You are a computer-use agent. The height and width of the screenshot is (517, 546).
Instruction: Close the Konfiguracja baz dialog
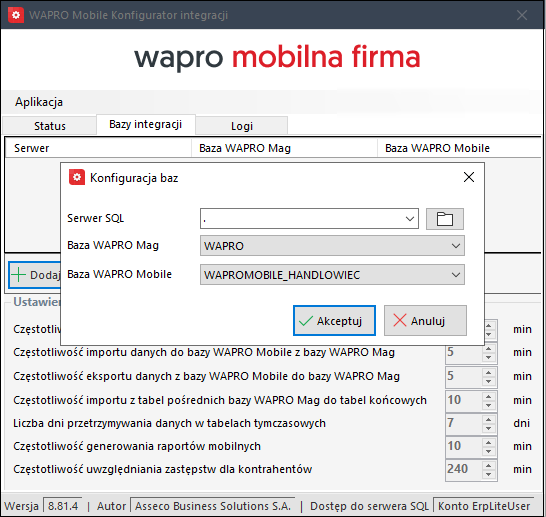coord(469,177)
